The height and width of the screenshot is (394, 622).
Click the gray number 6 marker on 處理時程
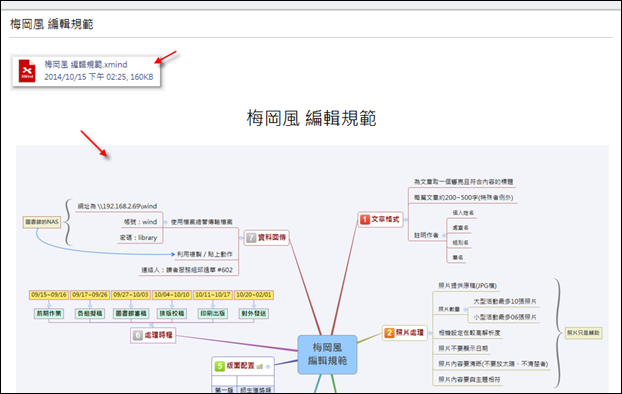coord(137,335)
